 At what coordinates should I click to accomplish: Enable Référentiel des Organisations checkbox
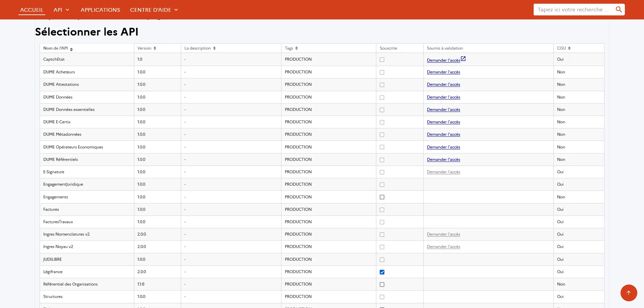pos(382,285)
